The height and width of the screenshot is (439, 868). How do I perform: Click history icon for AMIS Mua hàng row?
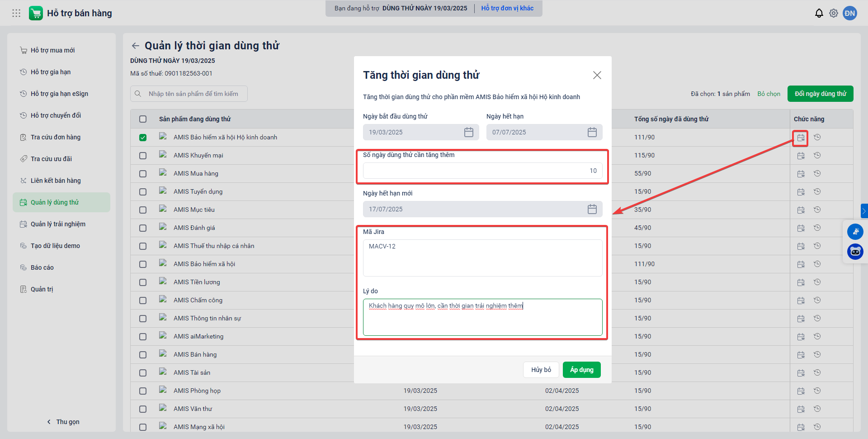(817, 173)
